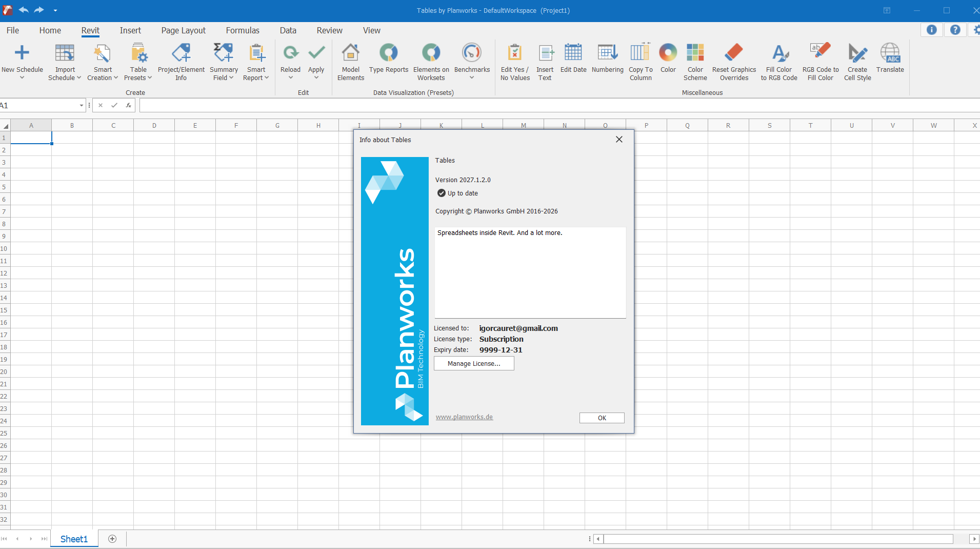Image resolution: width=980 pixels, height=549 pixels.
Task: Click the formula bar cancel X button
Action: pos(101,106)
